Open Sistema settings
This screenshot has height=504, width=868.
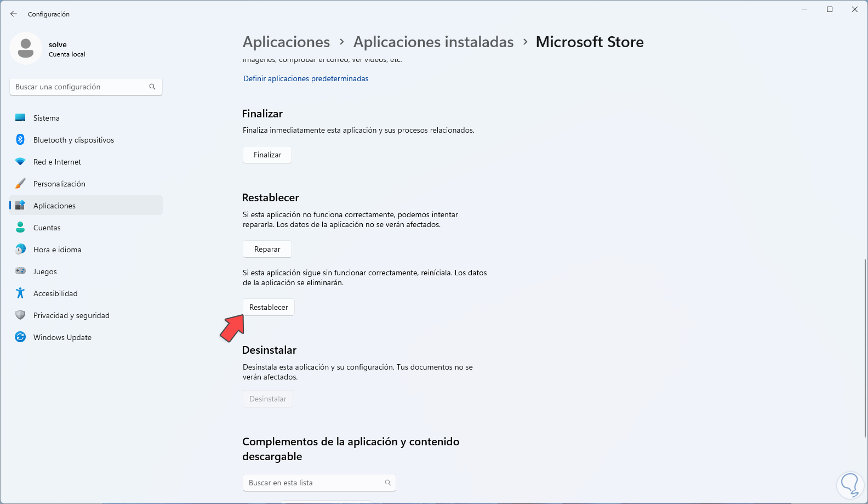[x=86, y=118]
